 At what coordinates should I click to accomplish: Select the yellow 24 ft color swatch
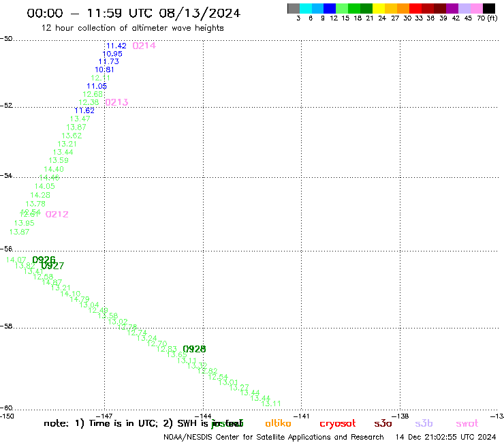[379, 8]
